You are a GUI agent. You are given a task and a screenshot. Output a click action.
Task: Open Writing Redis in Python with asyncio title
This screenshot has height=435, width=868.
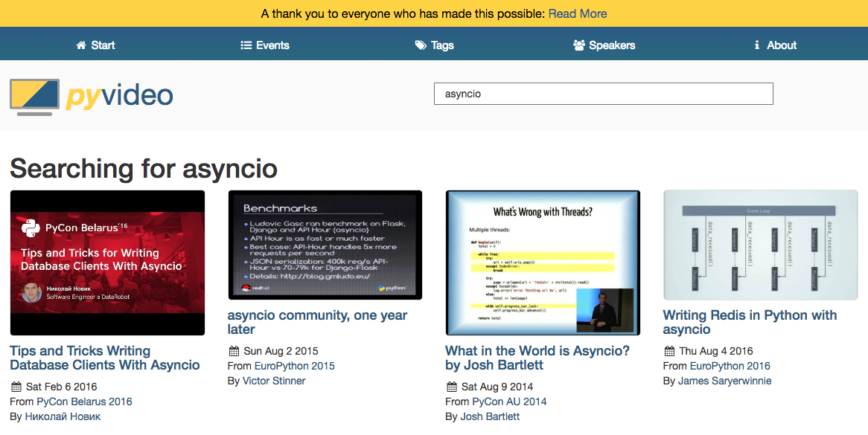pos(750,322)
